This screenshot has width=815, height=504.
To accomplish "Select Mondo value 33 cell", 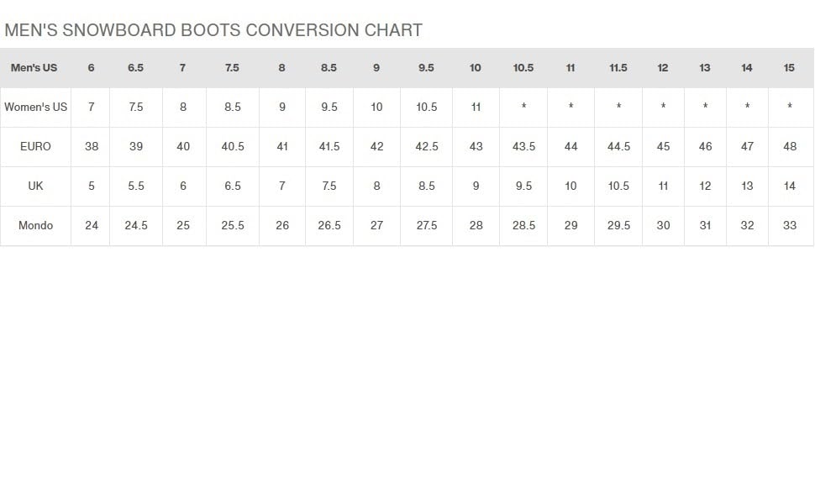I will click(x=790, y=225).
